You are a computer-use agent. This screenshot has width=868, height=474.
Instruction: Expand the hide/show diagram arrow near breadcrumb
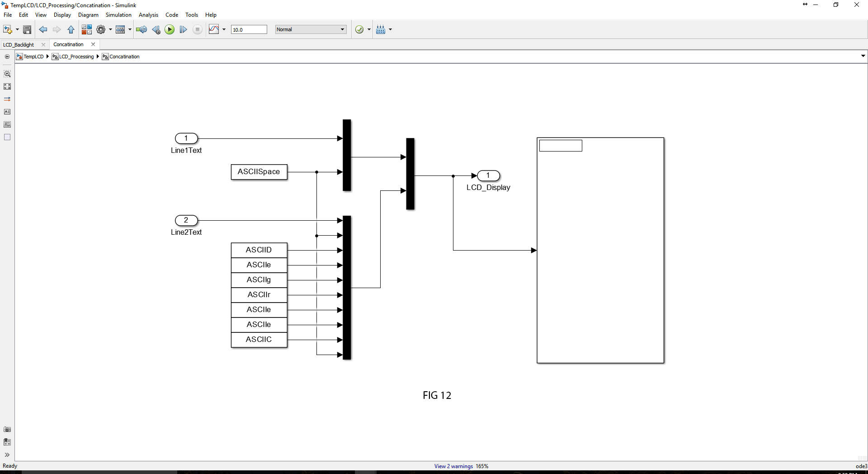(x=863, y=56)
